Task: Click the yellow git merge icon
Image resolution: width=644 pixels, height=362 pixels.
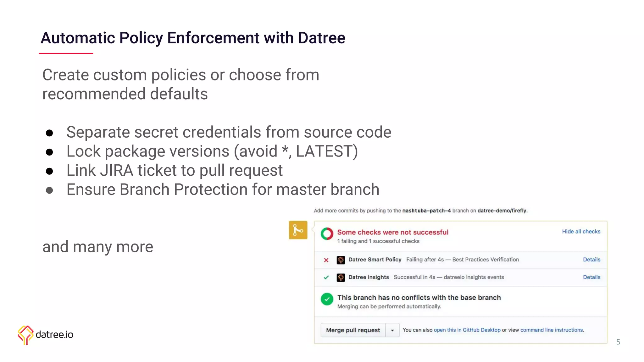Action: click(298, 230)
